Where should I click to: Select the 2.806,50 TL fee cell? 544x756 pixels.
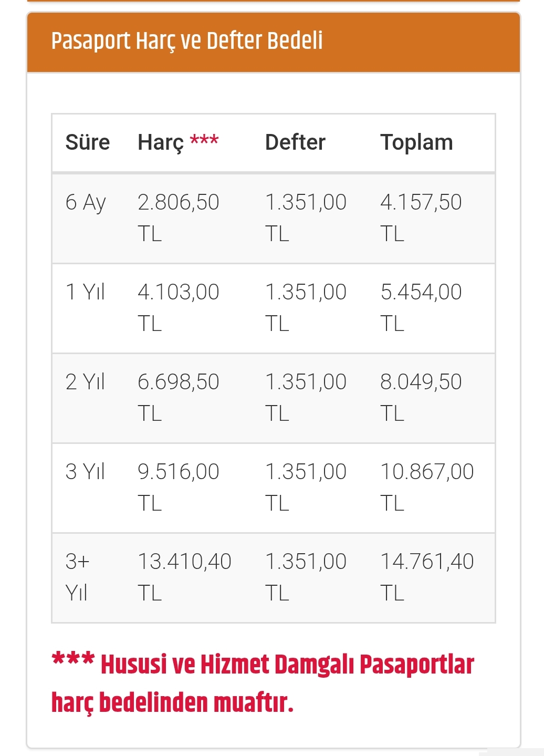(x=179, y=218)
